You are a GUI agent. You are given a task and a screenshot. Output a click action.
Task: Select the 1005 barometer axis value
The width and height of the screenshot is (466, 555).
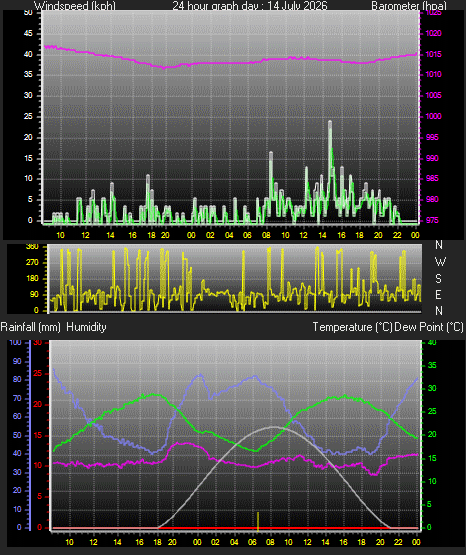pyautogui.click(x=433, y=95)
